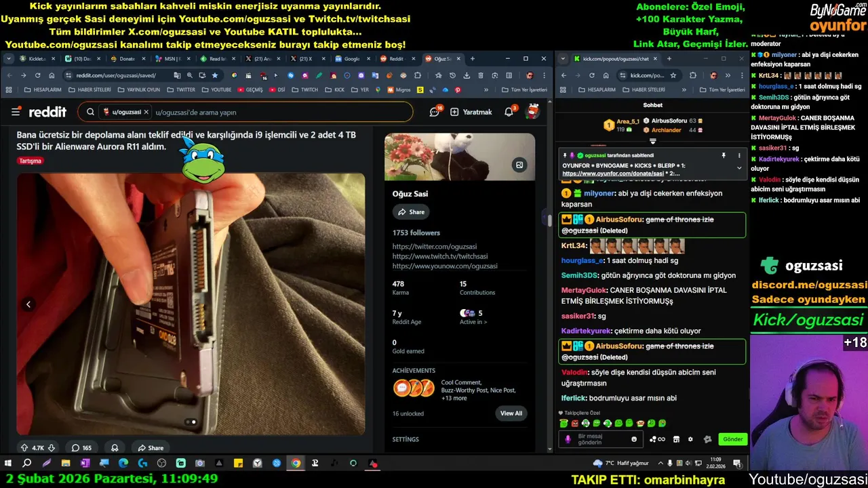This screenshot has height=488, width=868.
Task: Show previous image in post gallery
Action: pyautogui.click(x=28, y=304)
